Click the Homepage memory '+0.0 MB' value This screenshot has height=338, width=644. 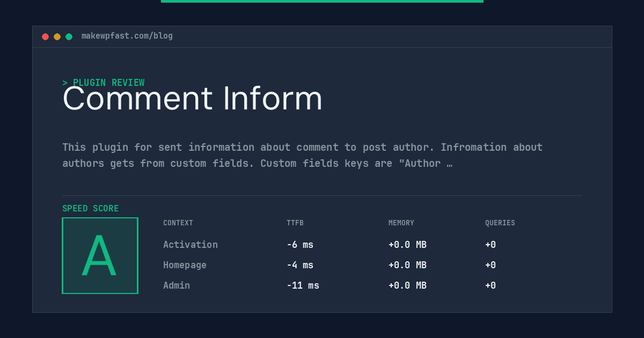pos(407,265)
